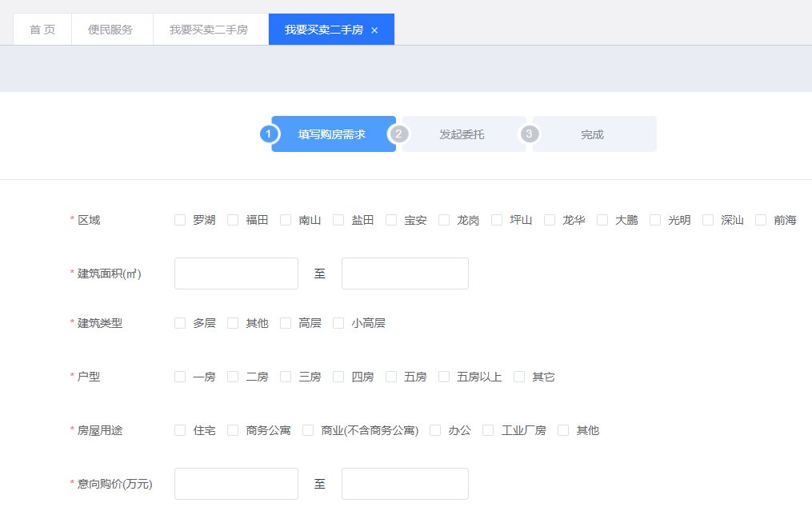Image resolution: width=812 pixels, height=519 pixels.
Task: Click step 1 填写购房需求
Action: [332, 134]
